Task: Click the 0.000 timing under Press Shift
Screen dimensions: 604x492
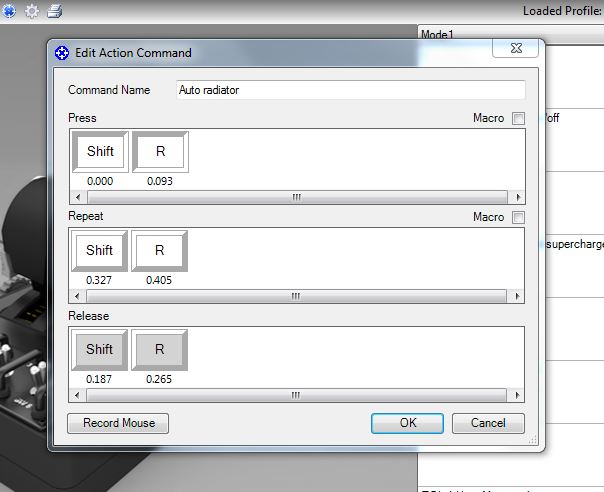Action: point(100,181)
